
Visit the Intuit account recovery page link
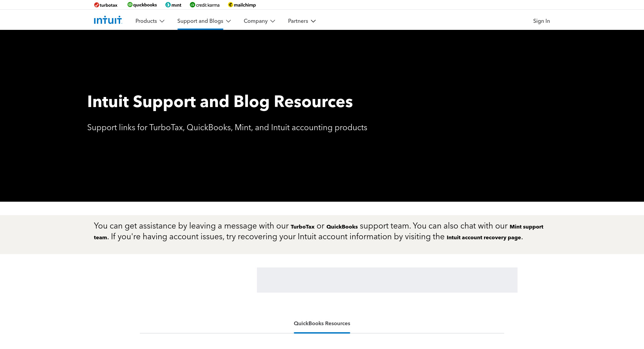(x=484, y=238)
